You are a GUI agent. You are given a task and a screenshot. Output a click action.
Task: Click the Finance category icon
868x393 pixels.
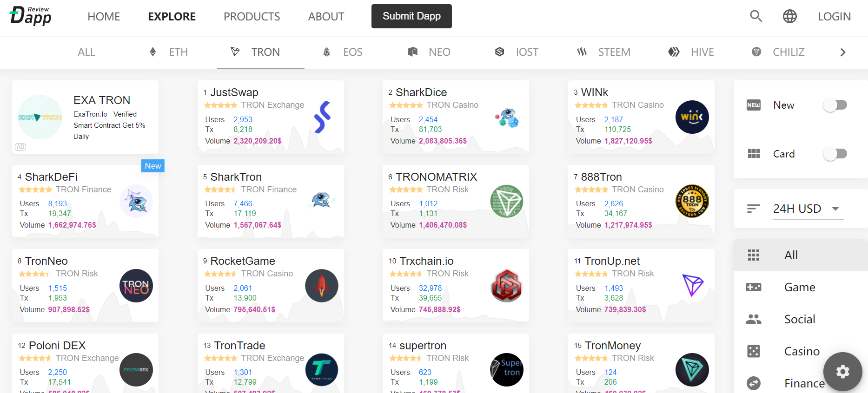coord(754,383)
